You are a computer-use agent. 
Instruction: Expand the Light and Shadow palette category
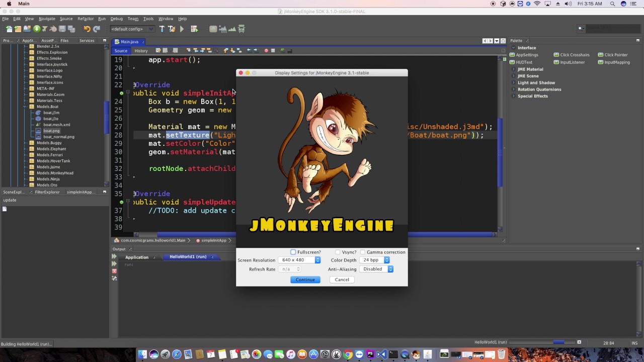pos(513,82)
